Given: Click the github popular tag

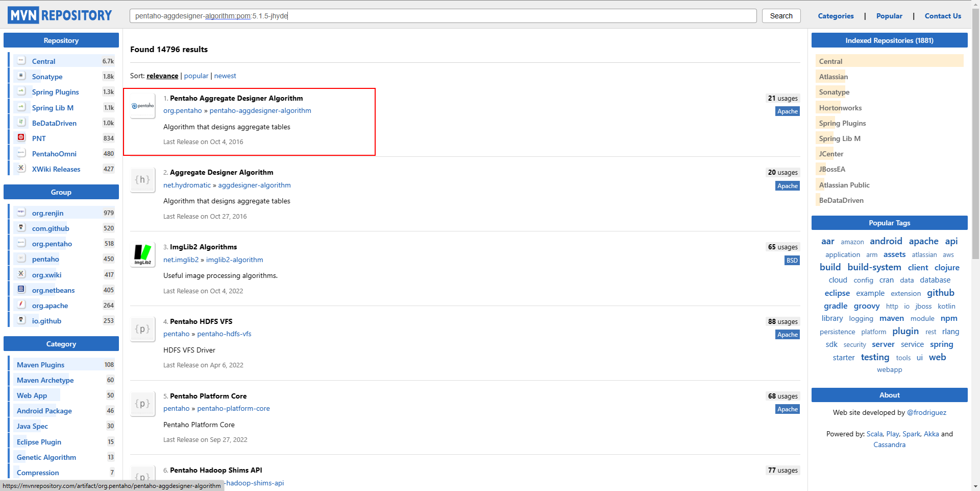Looking at the screenshot, I should [940, 293].
